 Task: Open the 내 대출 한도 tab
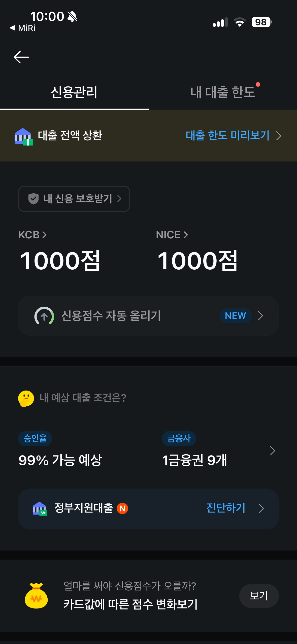[223, 92]
